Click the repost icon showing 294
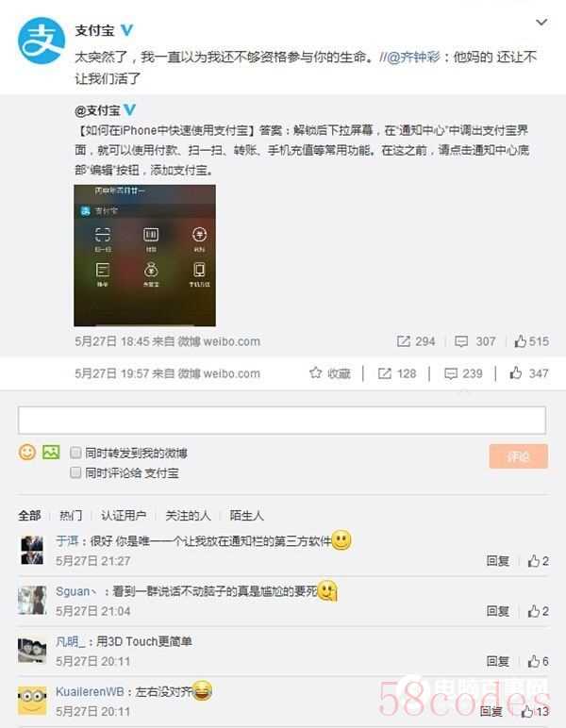This screenshot has width=566, height=728. [x=403, y=341]
